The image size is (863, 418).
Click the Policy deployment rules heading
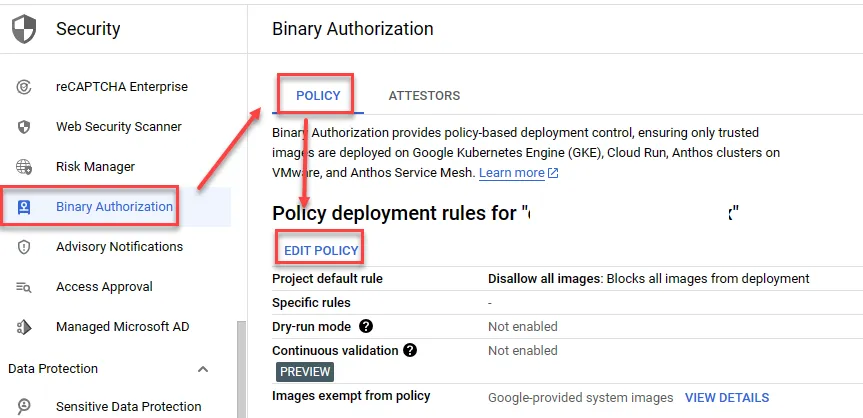click(x=505, y=214)
